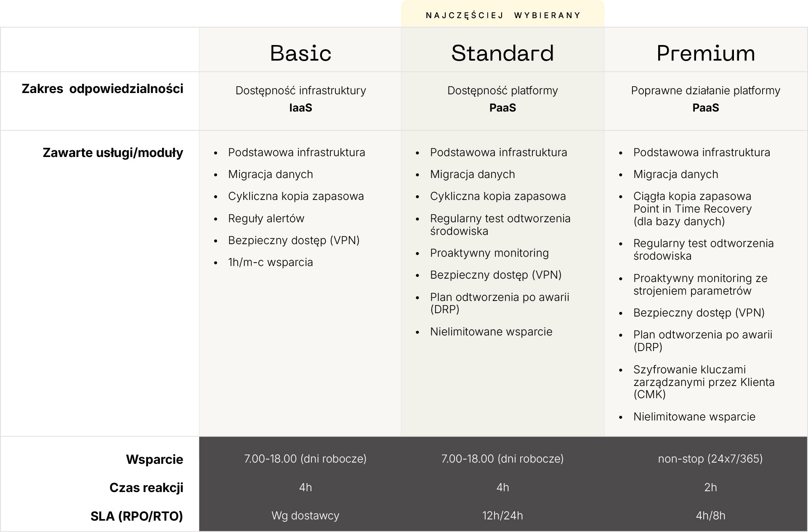Click the 12h/24h SLA value
Viewport: 808px width, 532px height.
pos(502,516)
